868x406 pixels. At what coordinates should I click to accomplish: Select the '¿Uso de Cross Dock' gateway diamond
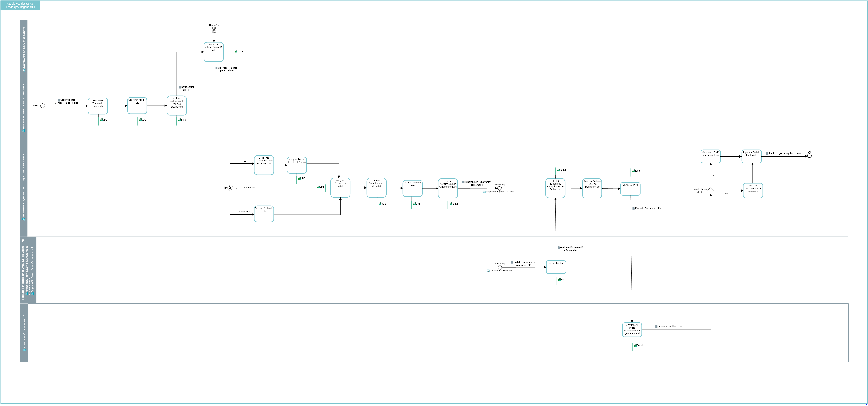(x=711, y=191)
